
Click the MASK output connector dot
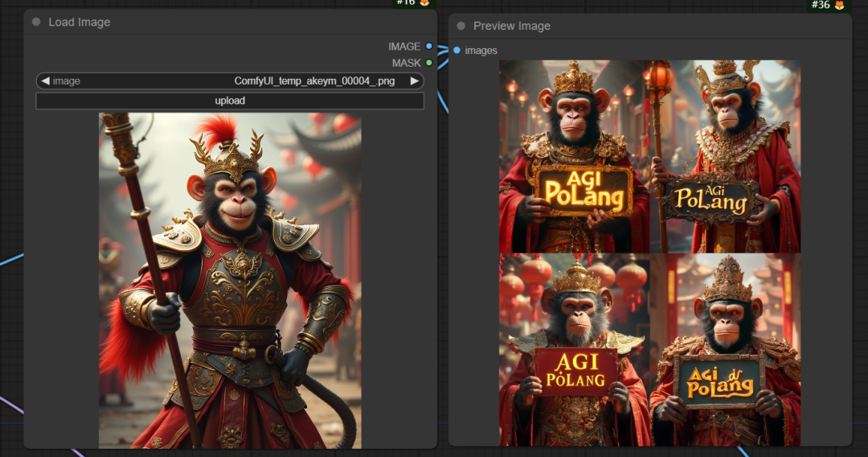click(429, 63)
